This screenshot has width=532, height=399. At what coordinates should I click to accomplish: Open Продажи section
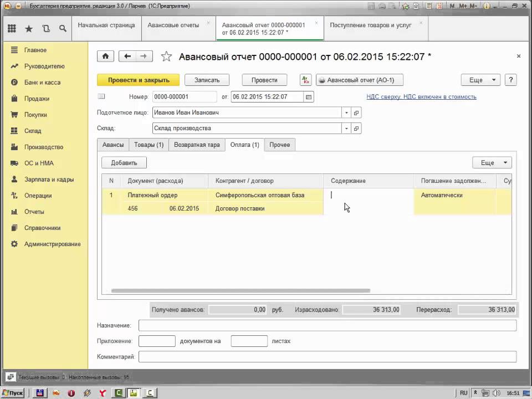[x=37, y=99]
